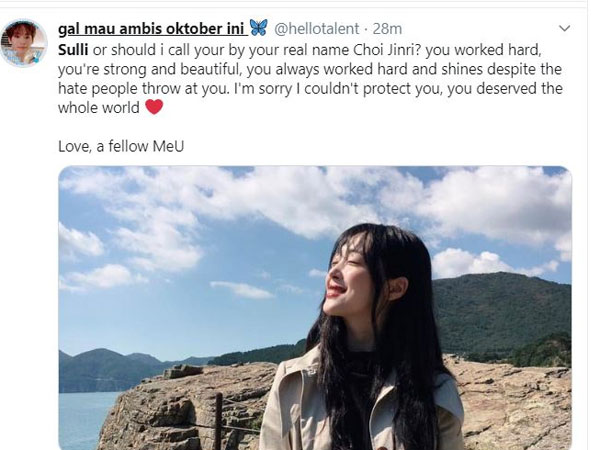
Task: Click the green mountain behind the woman
Action: pos(501,312)
